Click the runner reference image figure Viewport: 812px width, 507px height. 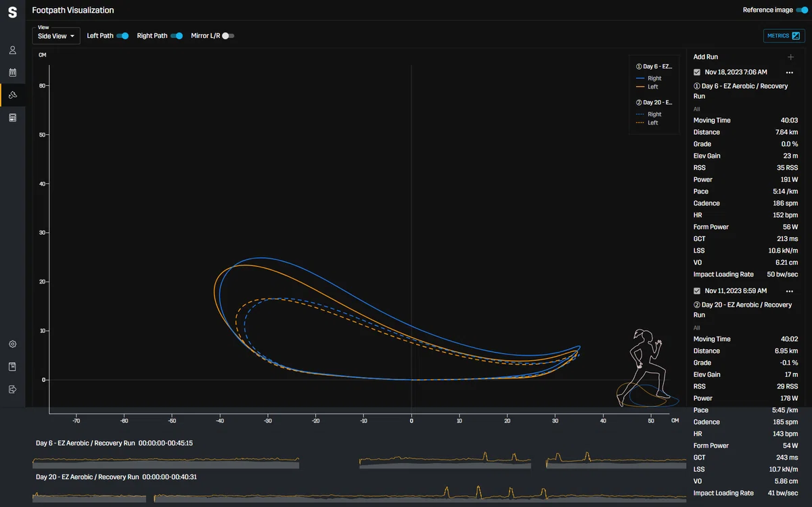648,369
